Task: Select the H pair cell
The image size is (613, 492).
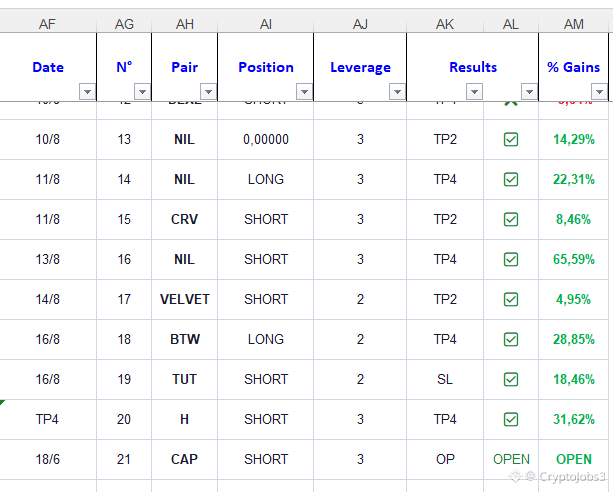Action: tap(185, 420)
